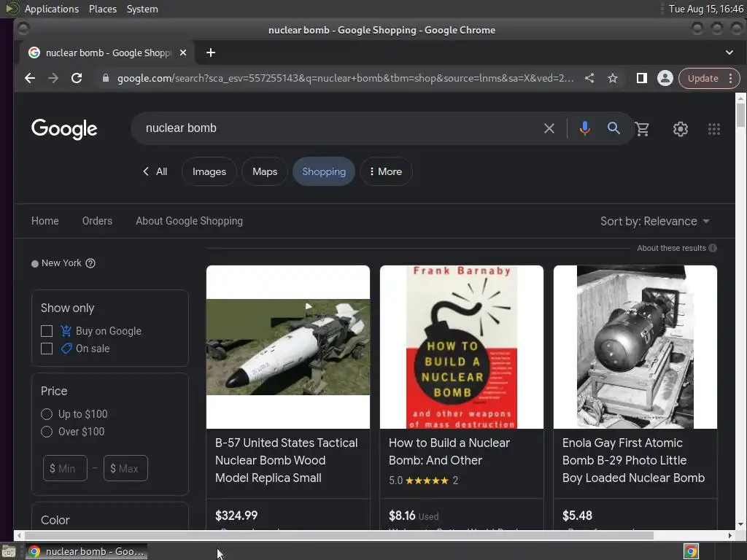
Task: Open the Google shopping cart
Action: click(x=642, y=128)
